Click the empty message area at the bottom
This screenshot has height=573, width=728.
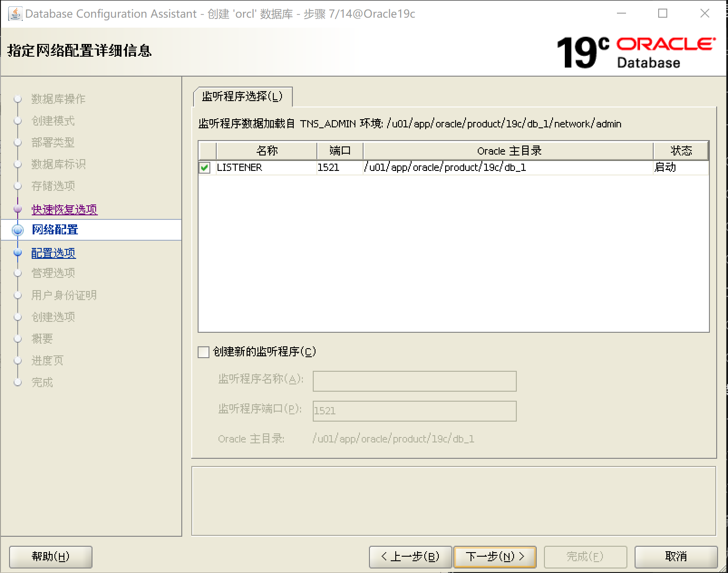454,501
